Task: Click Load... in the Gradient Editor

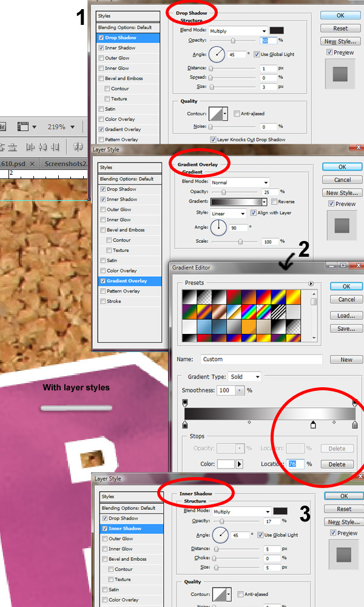Action: 346,316
